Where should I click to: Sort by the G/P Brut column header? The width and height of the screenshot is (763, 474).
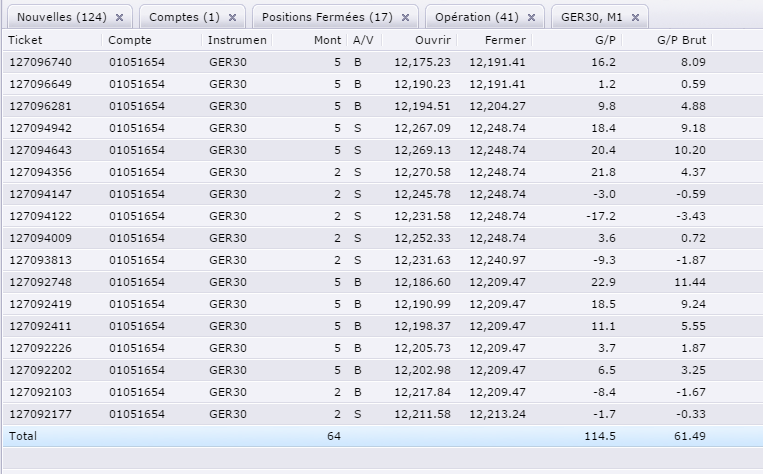(x=667, y=40)
